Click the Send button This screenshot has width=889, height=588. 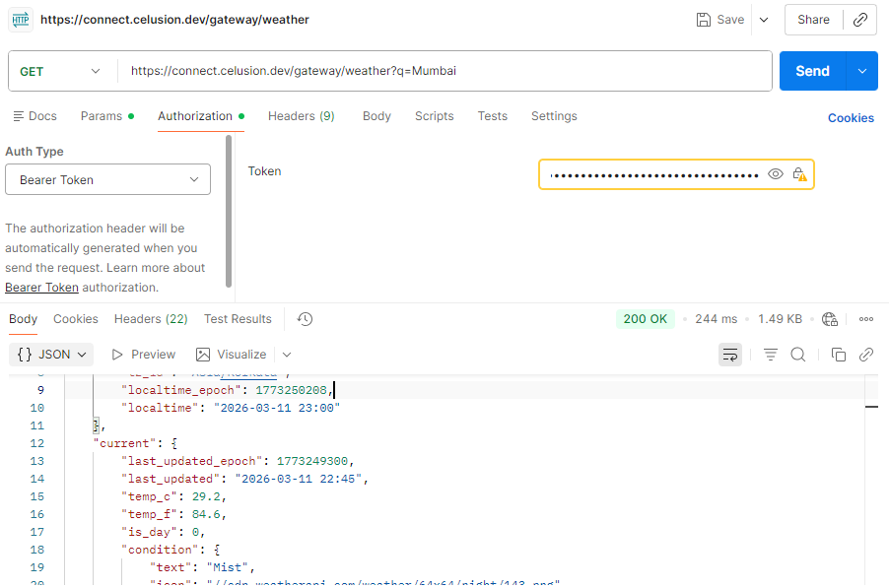(811, 71)
